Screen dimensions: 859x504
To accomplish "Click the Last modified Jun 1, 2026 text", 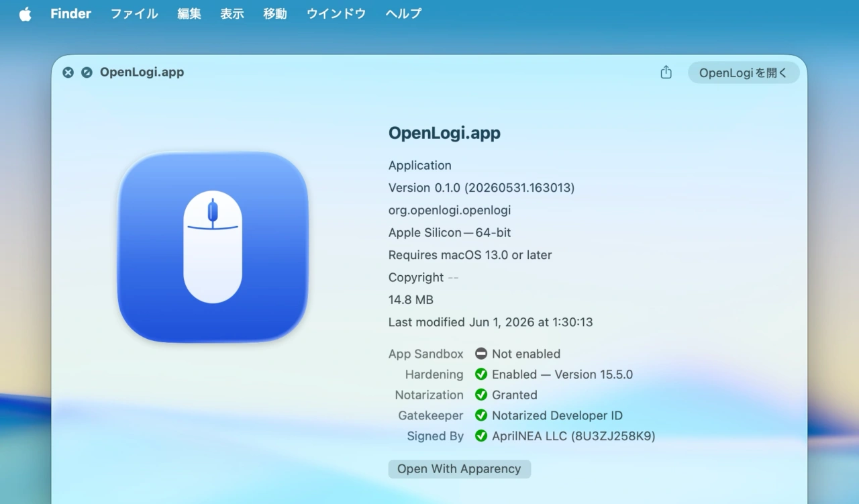I will [491, 322].
